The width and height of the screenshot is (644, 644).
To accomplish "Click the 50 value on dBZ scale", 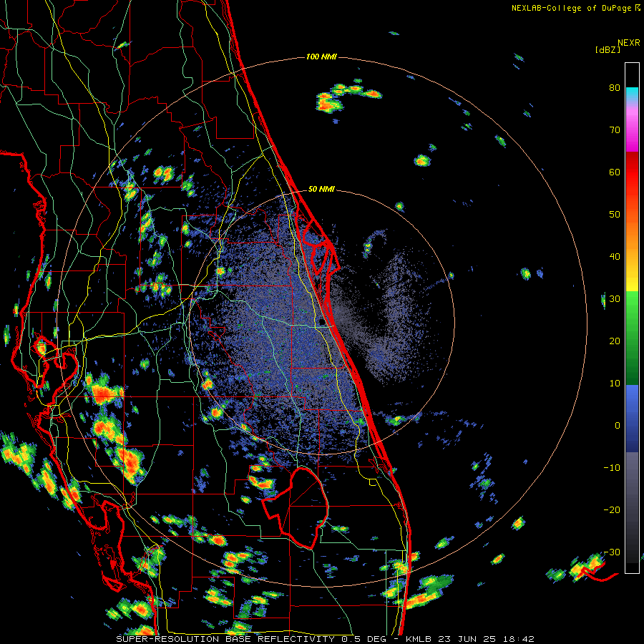I will (x=615, y=215).
